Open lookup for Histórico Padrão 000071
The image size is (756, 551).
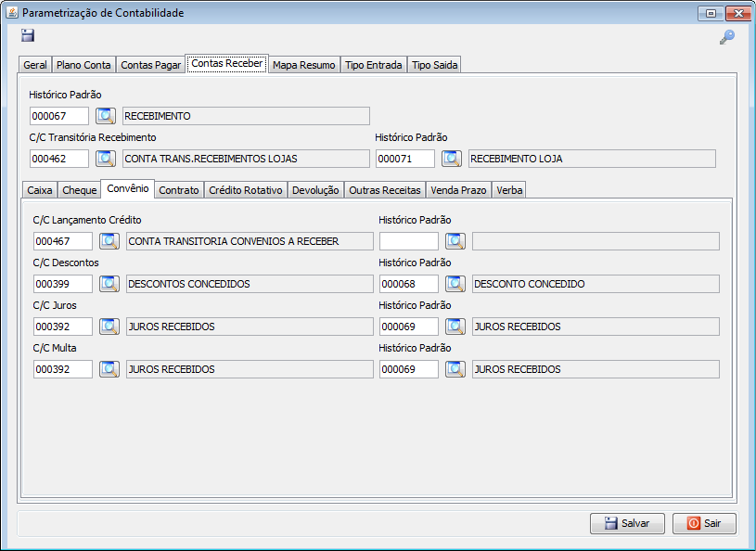click(x=452, y=159)
